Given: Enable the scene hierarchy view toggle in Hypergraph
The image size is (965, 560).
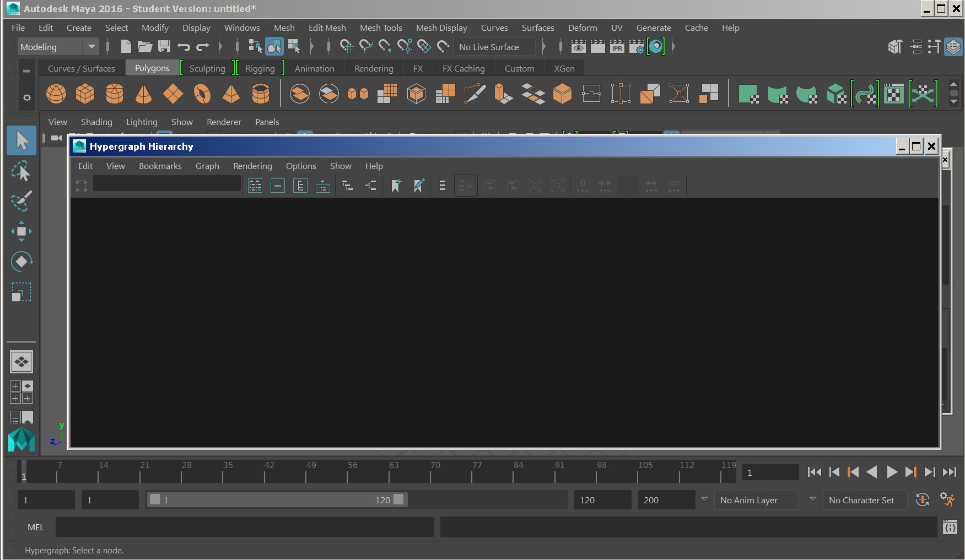Looking at the screenshot, I should tap(255, 186).
